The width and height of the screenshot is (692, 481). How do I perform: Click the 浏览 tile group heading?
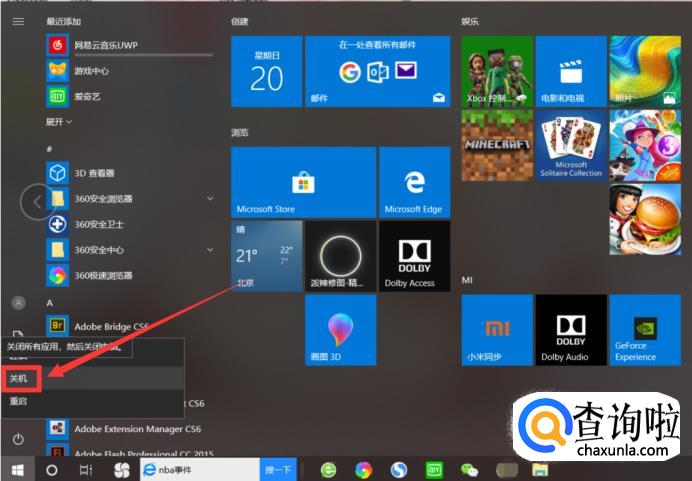tap(240, 132)
